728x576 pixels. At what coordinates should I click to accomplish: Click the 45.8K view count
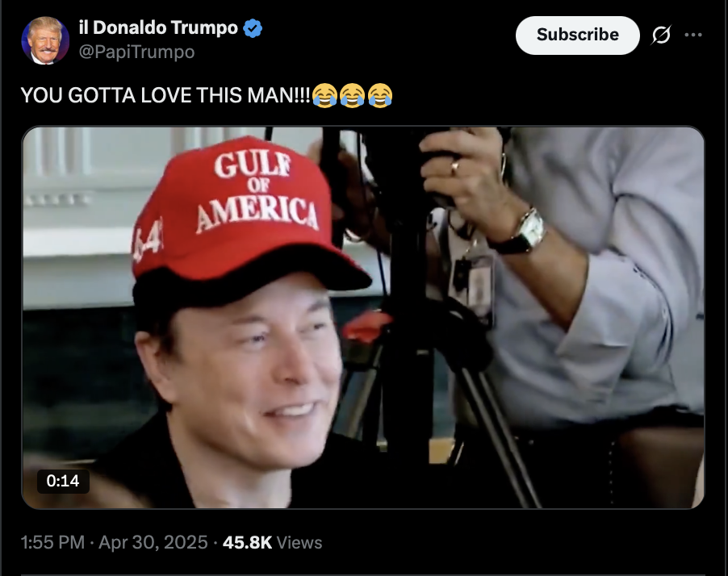tap(248, 543)
